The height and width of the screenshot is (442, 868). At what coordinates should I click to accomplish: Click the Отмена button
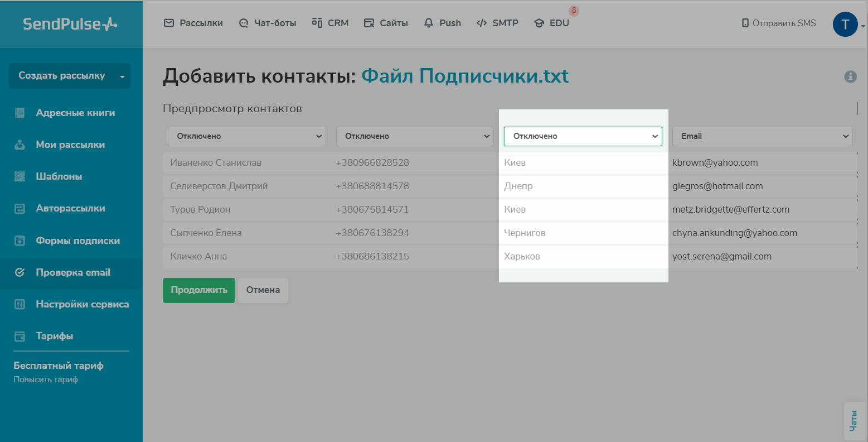click(263, 290)
